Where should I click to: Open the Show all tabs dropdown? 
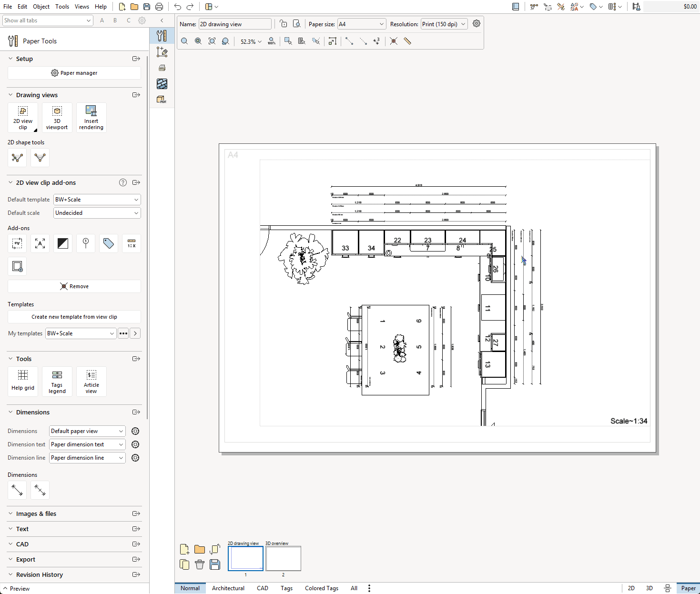48,20
